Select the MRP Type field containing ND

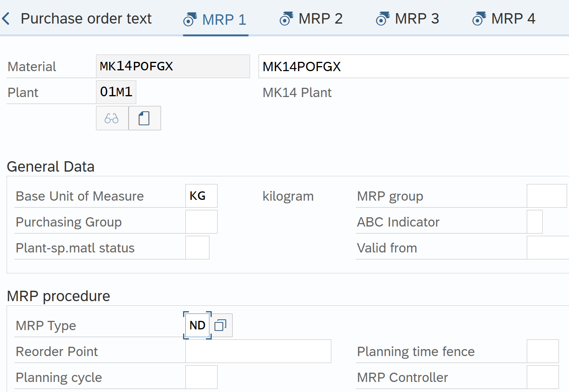coord(197,326)
